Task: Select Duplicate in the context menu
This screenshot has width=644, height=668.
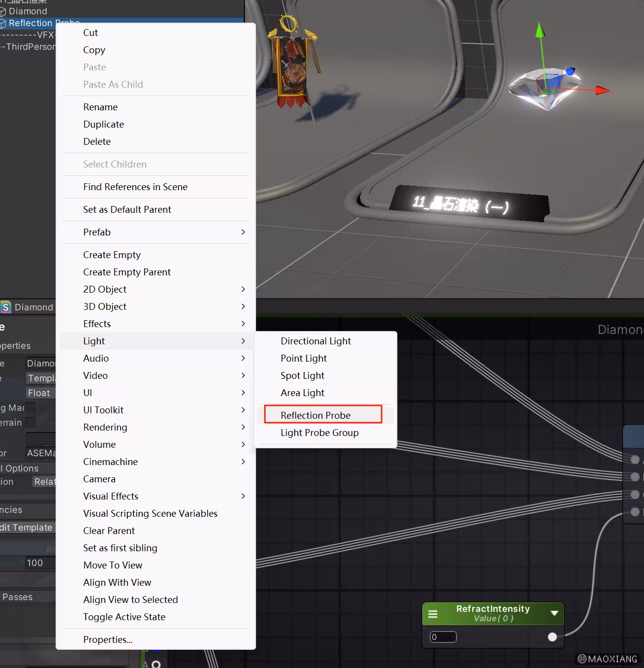Action: (x=103, y=124)
